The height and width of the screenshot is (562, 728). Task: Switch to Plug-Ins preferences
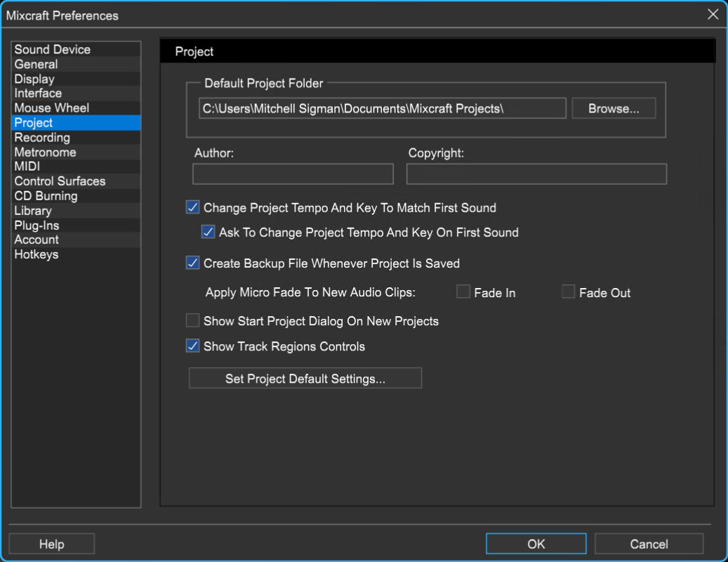[x=76, y=226]
